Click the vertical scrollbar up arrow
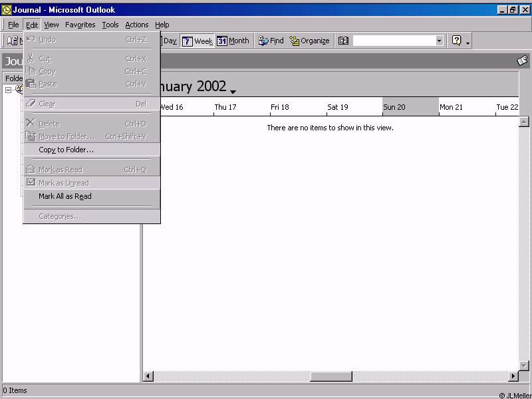532x399 pixels. [x=524, y=122]
